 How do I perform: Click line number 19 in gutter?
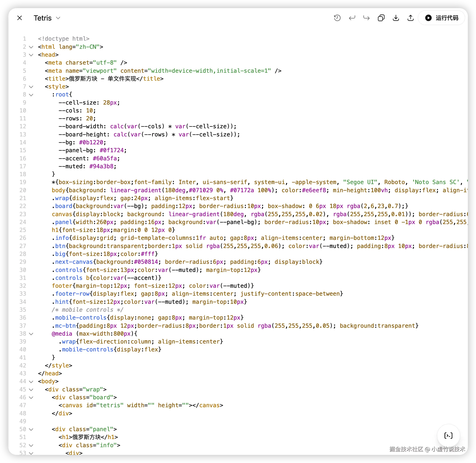[x=23, y=182]
